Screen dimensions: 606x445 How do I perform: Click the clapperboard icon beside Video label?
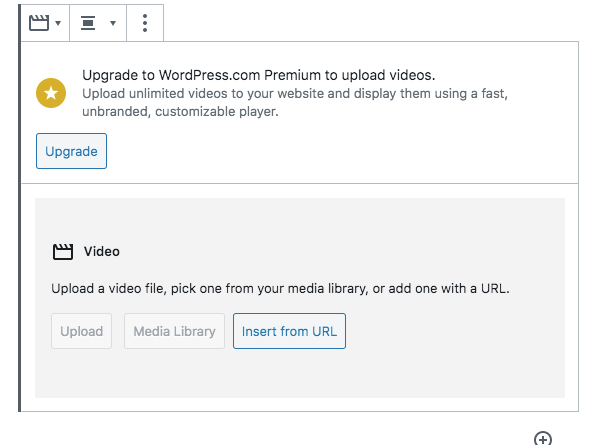(x=63, y=252)
